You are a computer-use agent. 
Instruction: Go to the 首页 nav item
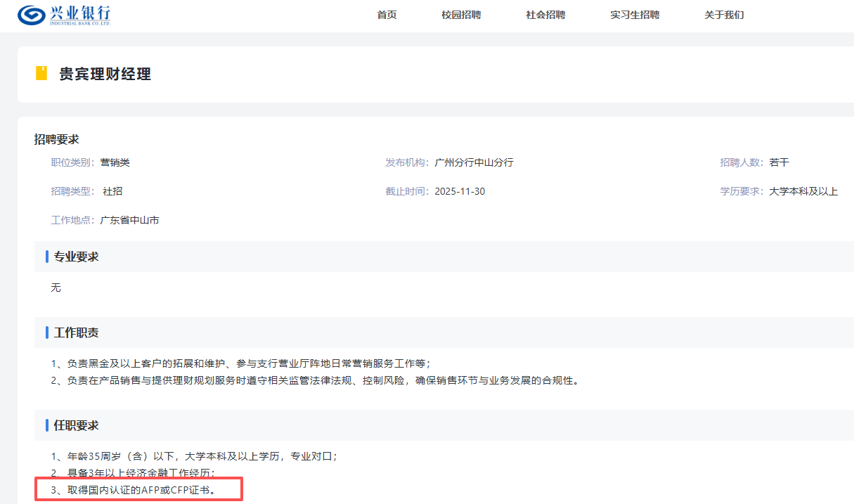click(387, 15)
